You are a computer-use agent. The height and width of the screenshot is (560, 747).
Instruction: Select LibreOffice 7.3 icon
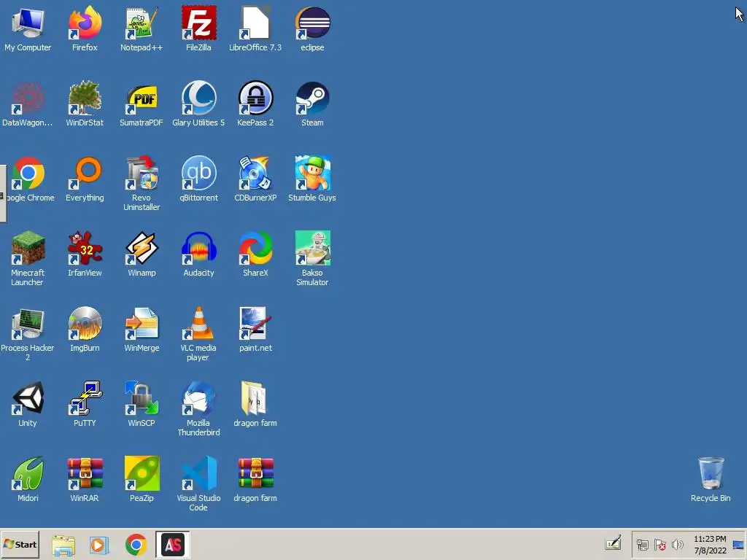255,23
